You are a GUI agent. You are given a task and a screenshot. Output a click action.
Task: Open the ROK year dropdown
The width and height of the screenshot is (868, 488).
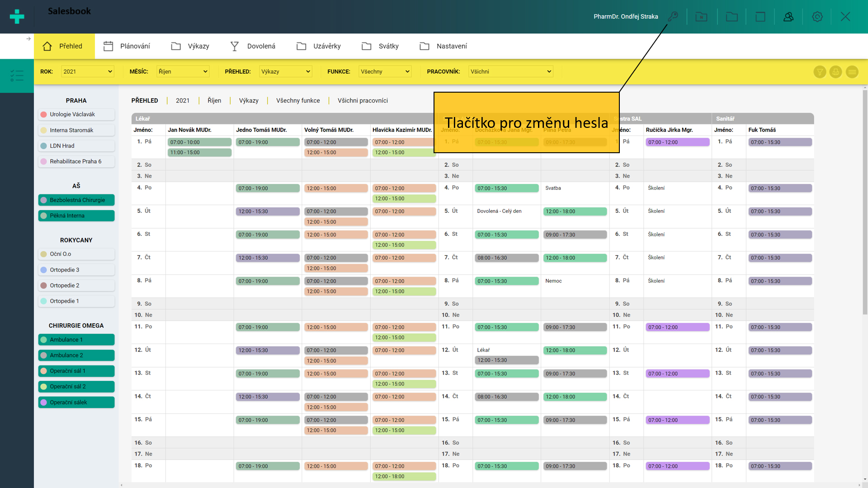point(87,71)
